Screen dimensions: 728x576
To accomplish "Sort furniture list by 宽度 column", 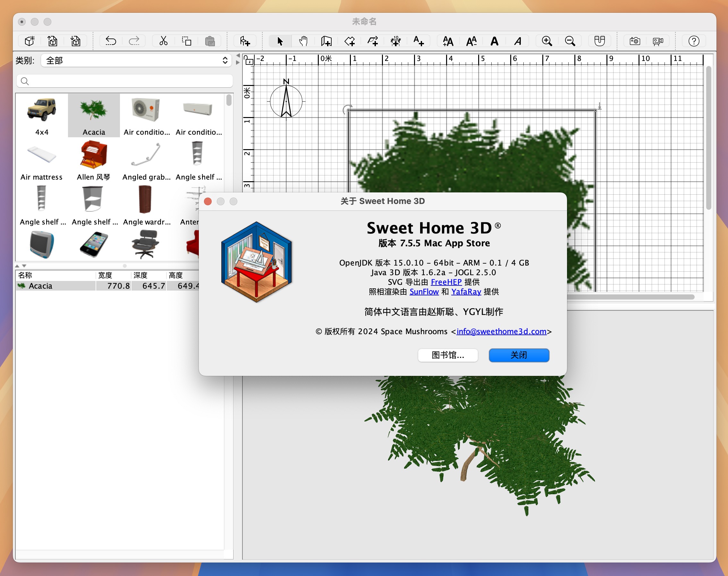I will pos(113,275).
